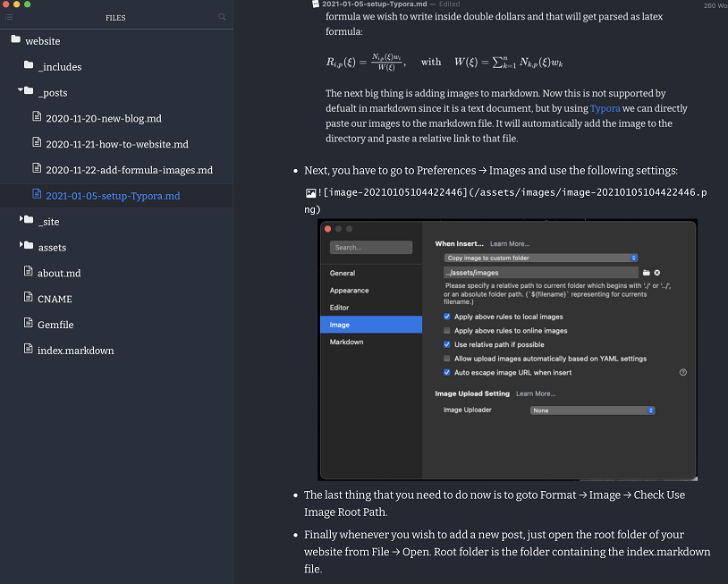Expand the _site folder
This screenshot has height=584, width=728.
21,220
